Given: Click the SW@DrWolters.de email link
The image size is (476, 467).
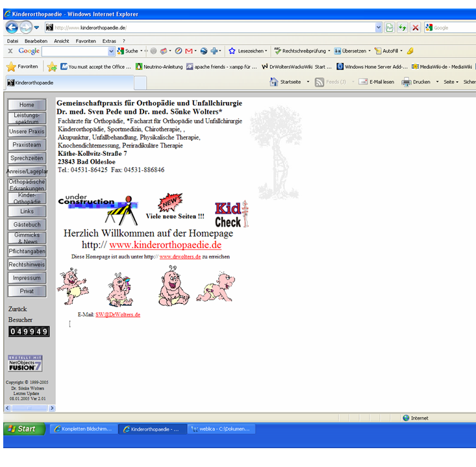Looking at the screenshot, I should point(118,314).
